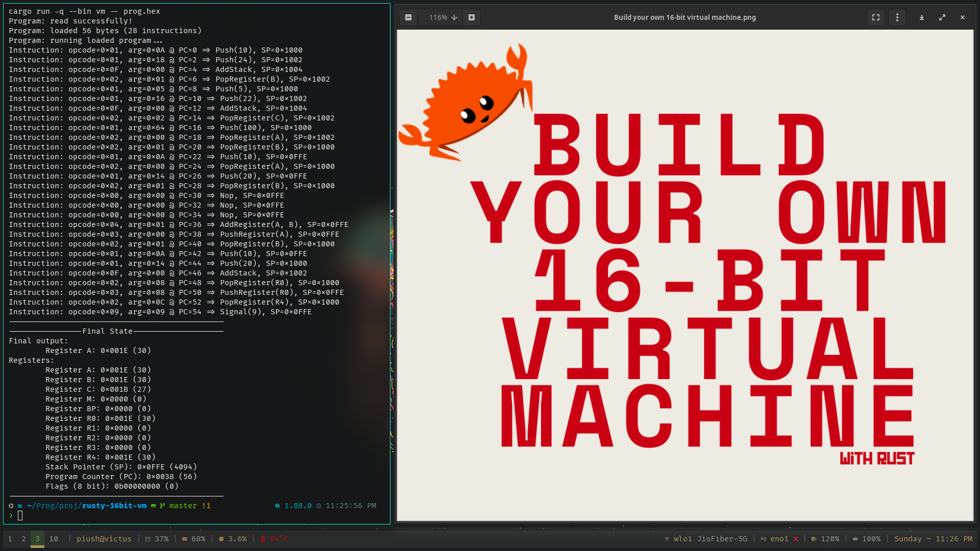The image size is (980, 551).
Task: Toggle fullscreen view in image viewer
Action: click(x=876, y=17)
